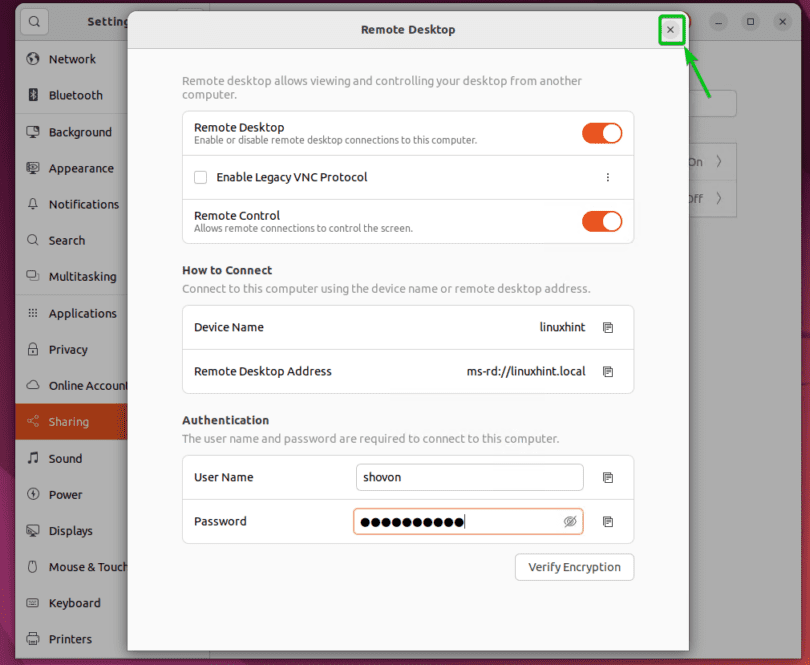Open the settings search icon
The image size is (810, 665).
tap(33, 21)
